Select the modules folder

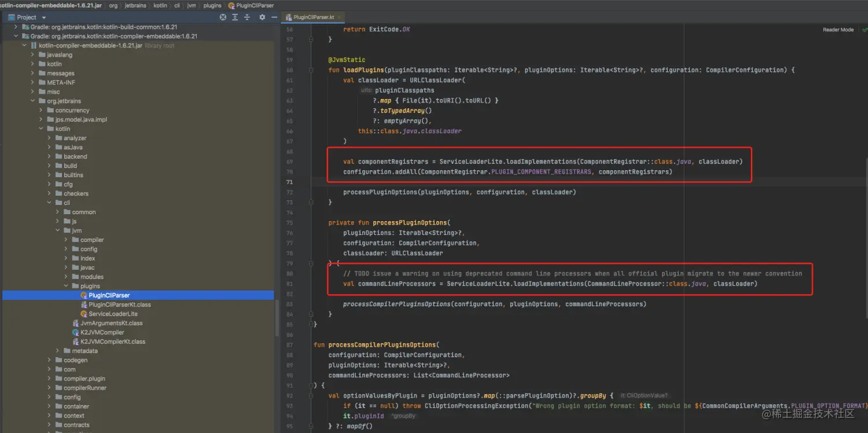[x=92, y=277]
